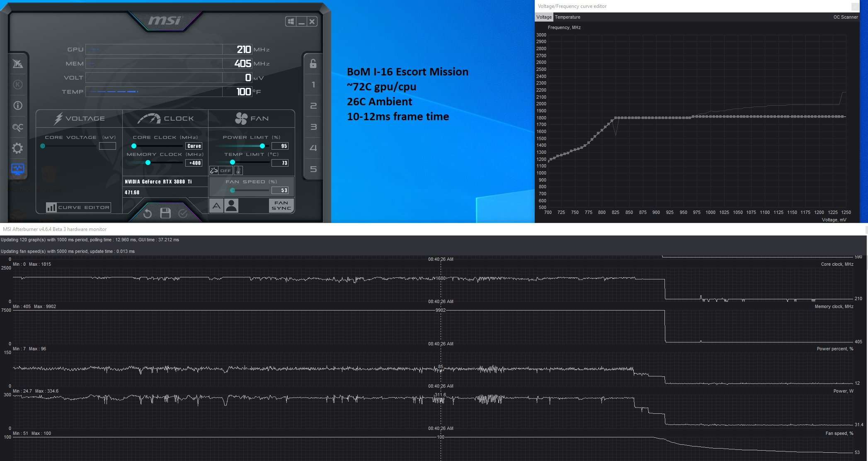Launch Kombustor with the K icon
This screenshot has width=868, height=461.
[17, 85]
